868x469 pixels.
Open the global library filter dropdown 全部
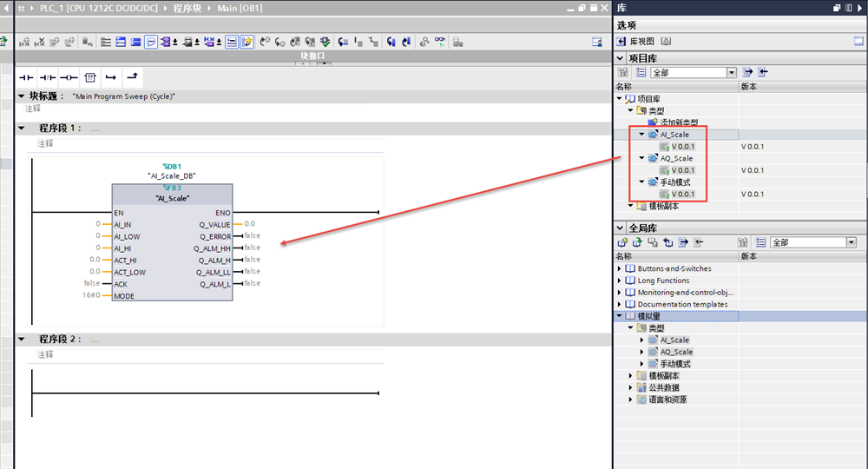click(x=852, y=242)
